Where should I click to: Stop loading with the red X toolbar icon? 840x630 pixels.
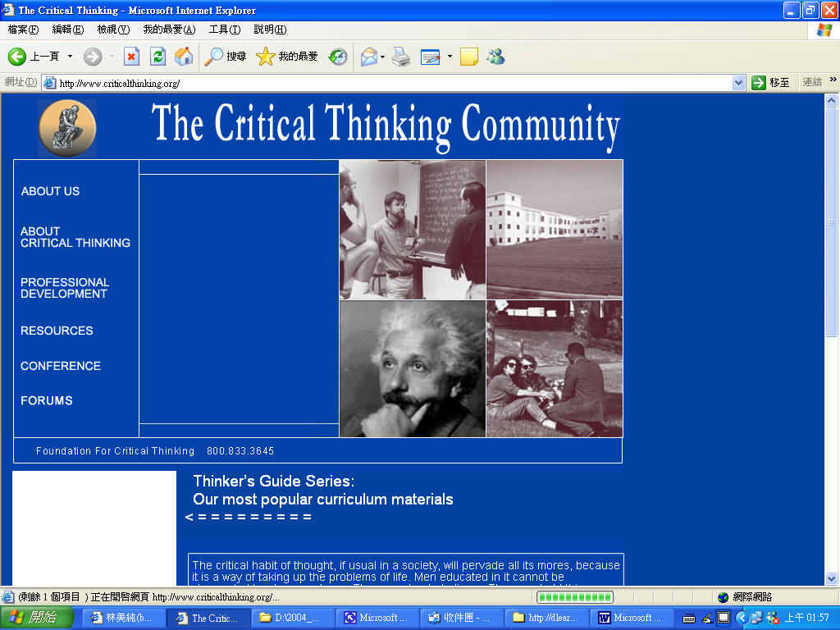[131, 57]
